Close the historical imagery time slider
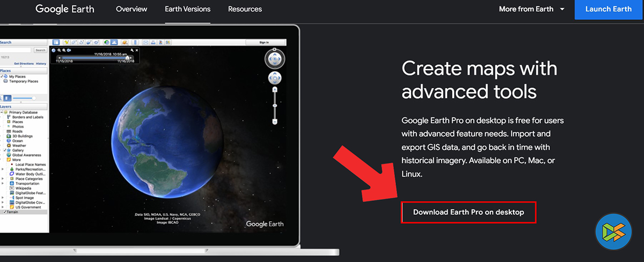The image size is (644, 262). 137,50
